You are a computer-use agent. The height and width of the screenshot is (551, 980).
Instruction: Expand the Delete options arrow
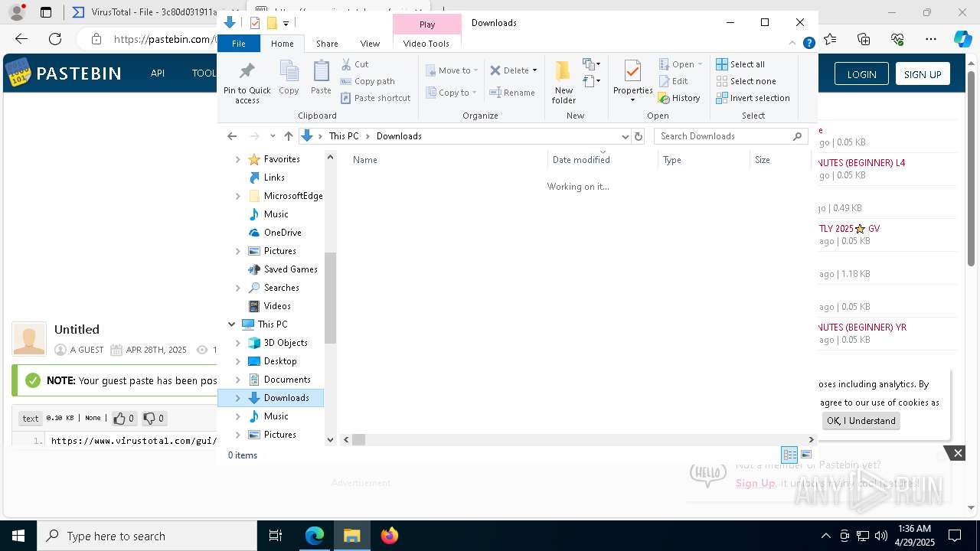coord(534,70)
